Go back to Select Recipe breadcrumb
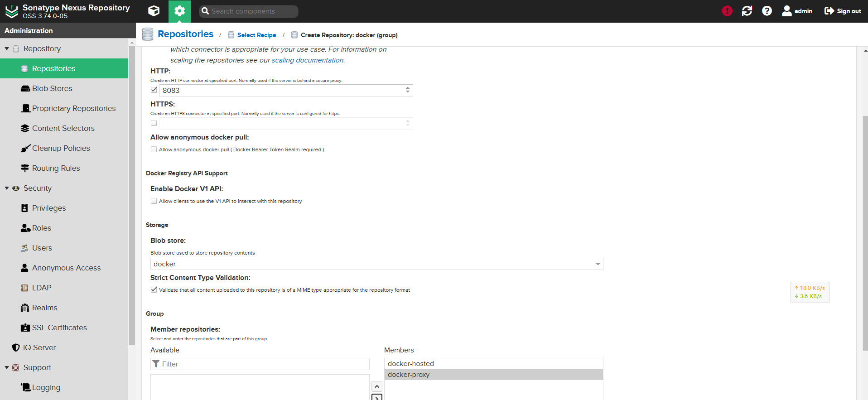868x400 pixels. (256, 35)
